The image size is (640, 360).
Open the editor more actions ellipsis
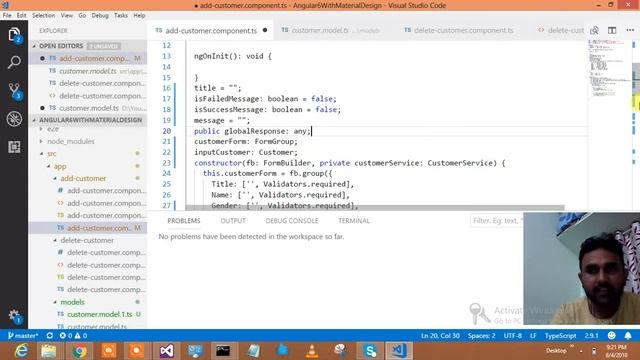coord(630,30)
